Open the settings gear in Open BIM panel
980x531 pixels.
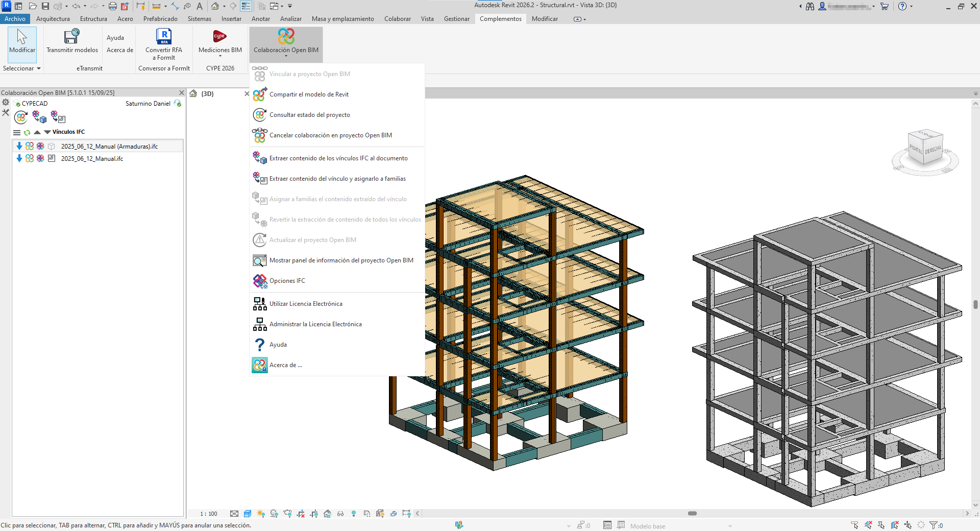coord(6,103)
